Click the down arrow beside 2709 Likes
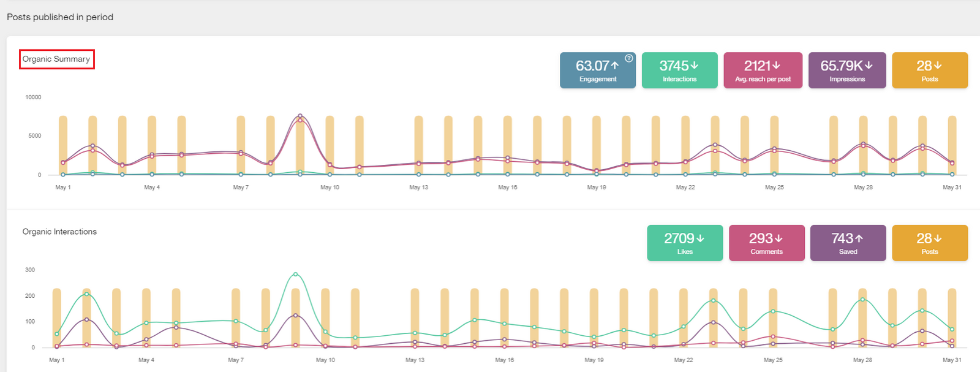Image resolution: width=980 pixels, height=372 pixels. [x=700, y=238]
